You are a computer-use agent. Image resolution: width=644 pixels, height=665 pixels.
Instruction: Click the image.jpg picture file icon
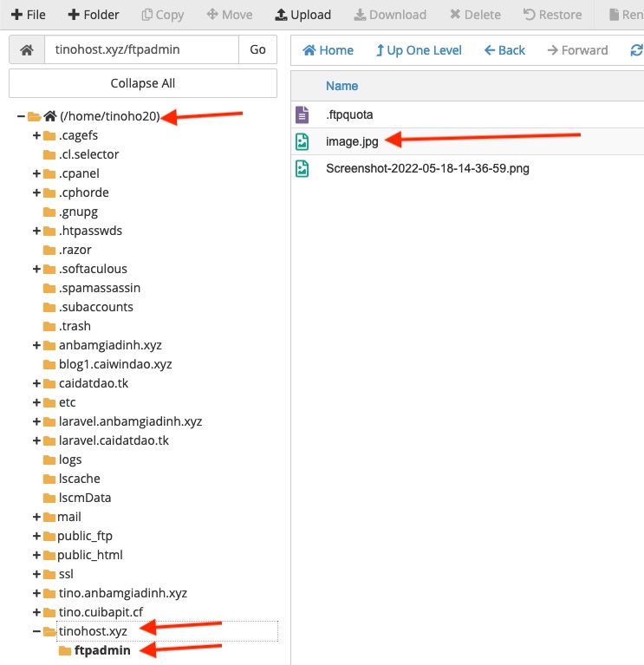[302, 141]
